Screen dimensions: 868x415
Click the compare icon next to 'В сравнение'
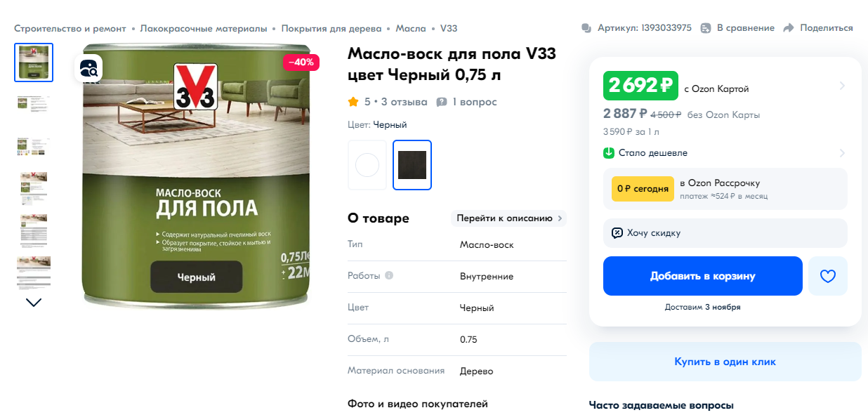706,28
